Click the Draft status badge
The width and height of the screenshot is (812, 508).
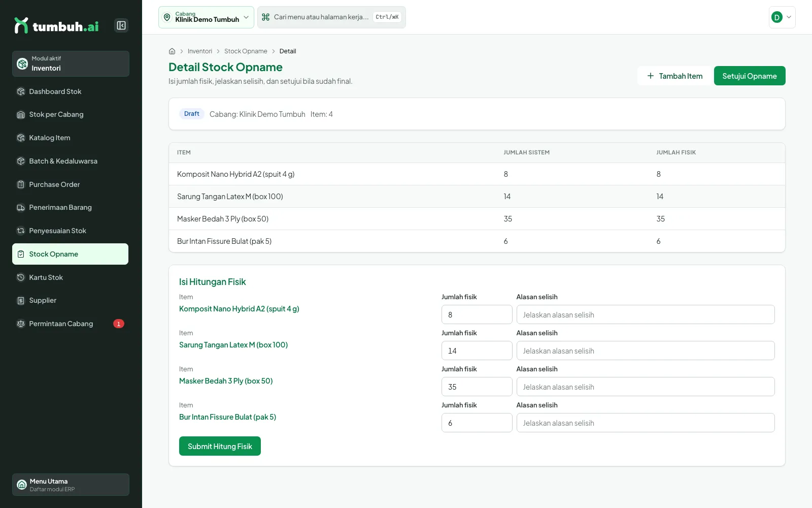point(191,114)
